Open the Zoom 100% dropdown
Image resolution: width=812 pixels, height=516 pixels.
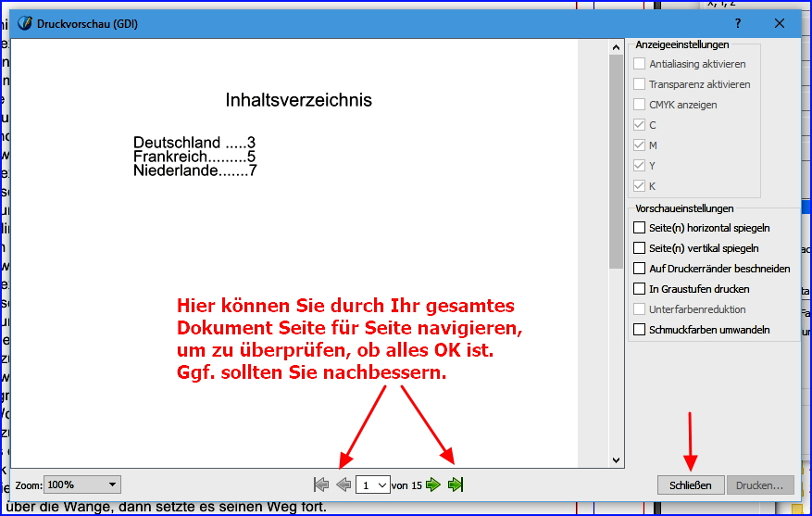82,485
